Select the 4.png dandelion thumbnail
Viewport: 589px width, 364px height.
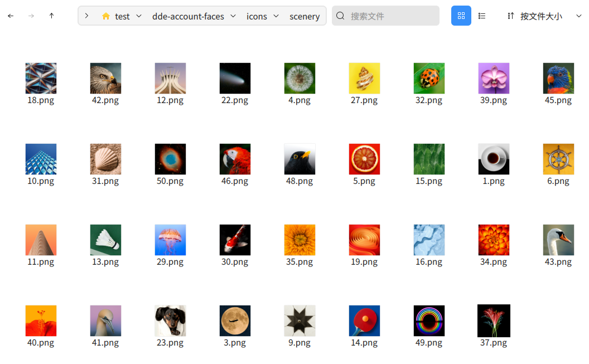pyautogui.click(x=300, y=78)
